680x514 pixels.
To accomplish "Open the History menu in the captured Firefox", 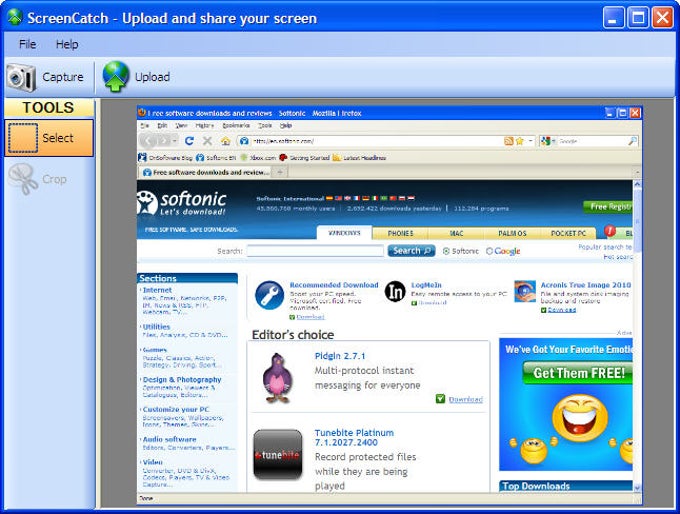I will click(205, 125).
